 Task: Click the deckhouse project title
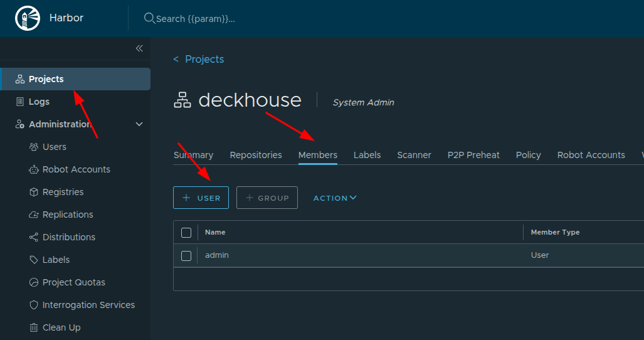(250, 100)
